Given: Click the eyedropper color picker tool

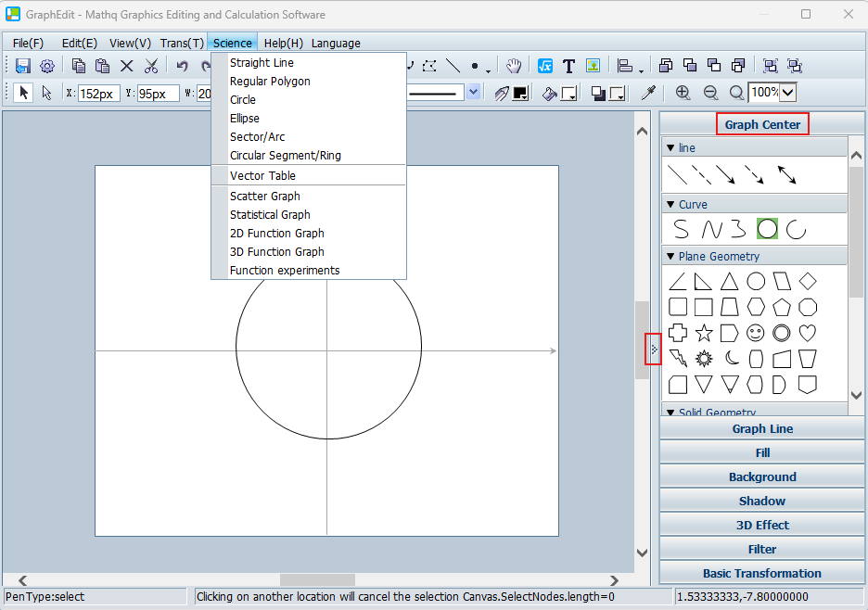Looking at the screenshot, I should coord(648,93).
